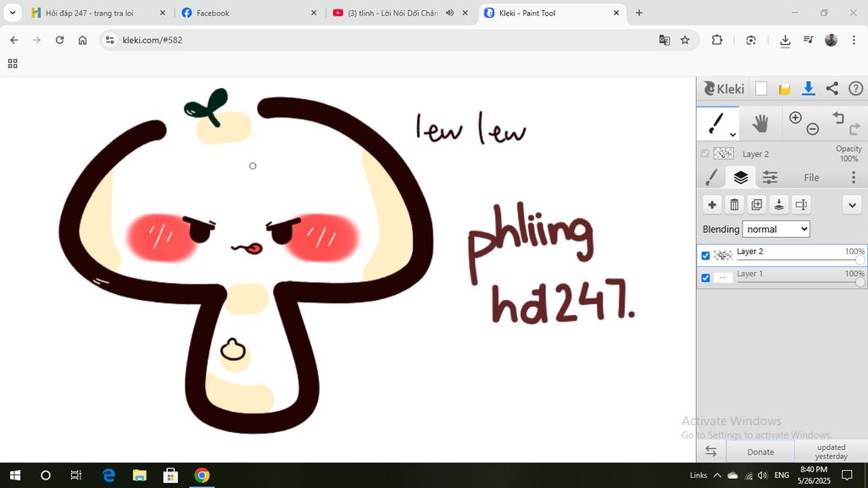The width and height of the screenshot is (868, 488).
Task: Switch to the YouTube song tab
Action: 400,13
